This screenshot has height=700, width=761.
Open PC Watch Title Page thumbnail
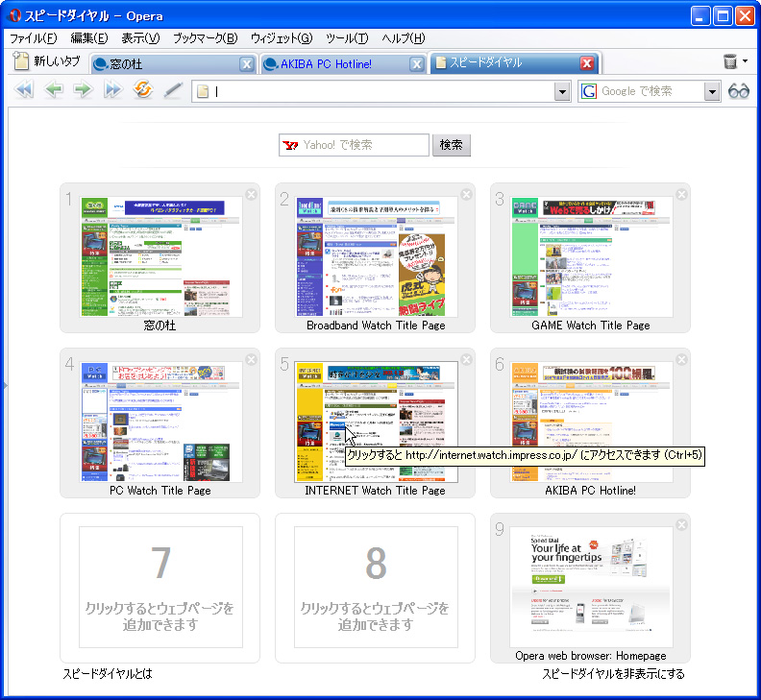click(160, 422)
